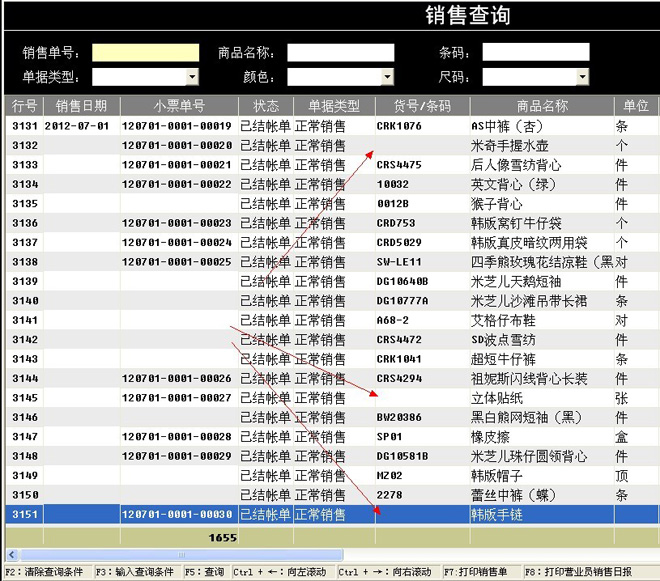Viewport: 660px width, 581px height.
Task: Click receipt number 120701-0001-00021
Action: click(x=177, y=165)
